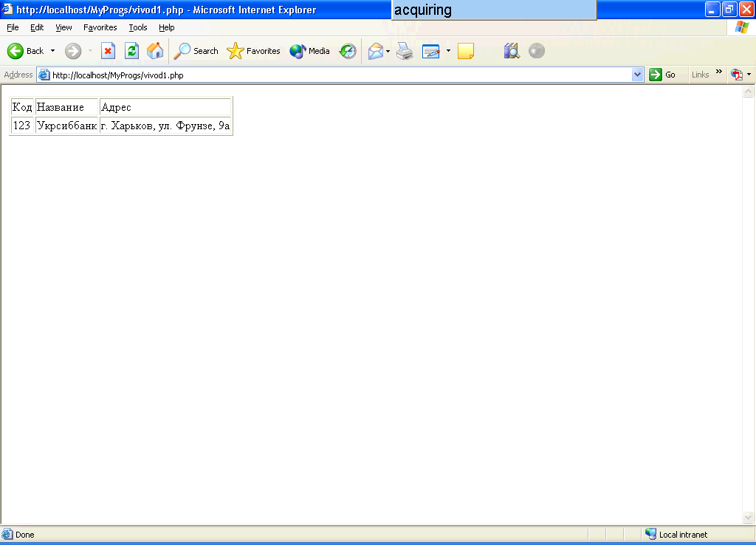Minimize the Internet Explorer window
Image resolution: width=756 pixels, height=545 pixels.
pos(712,9)
